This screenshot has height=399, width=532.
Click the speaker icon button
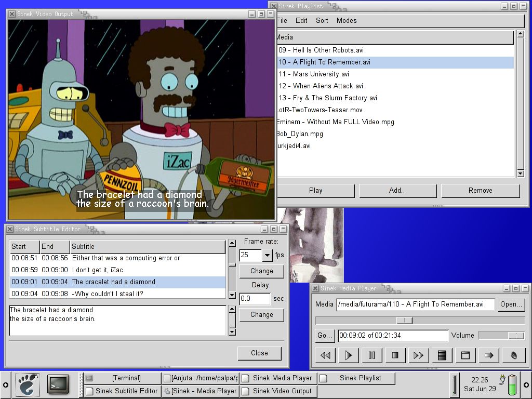tap(512, 355)
